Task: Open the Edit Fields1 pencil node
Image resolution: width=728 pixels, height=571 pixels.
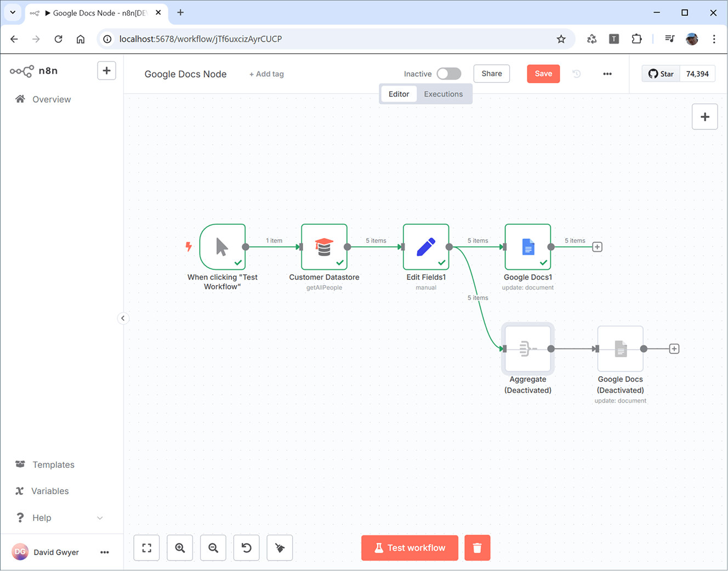Action: 426,247
